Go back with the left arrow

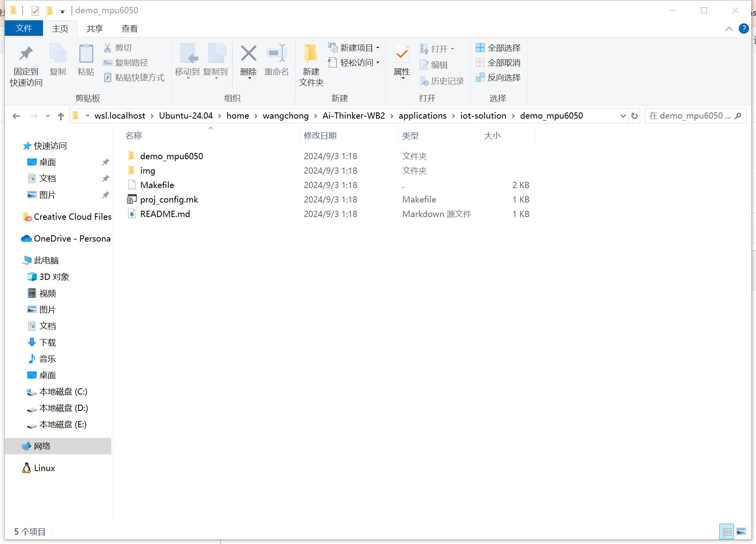[16, 116]
